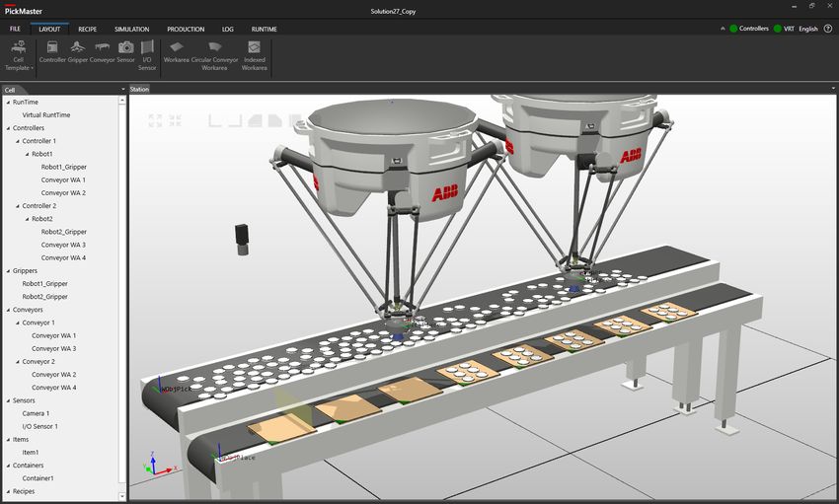The width and height of the screenshot is (839, 504).
Task: Click the Controllers green status indicator
Action: tap(733, 29)
